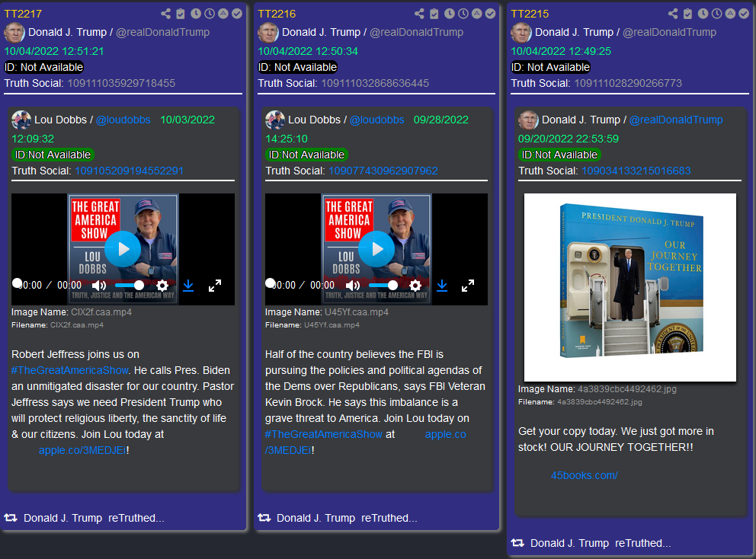The width and height of the screenshot is (756, 559).
Task: Share the TT2215 post
Action: [673, 14]
